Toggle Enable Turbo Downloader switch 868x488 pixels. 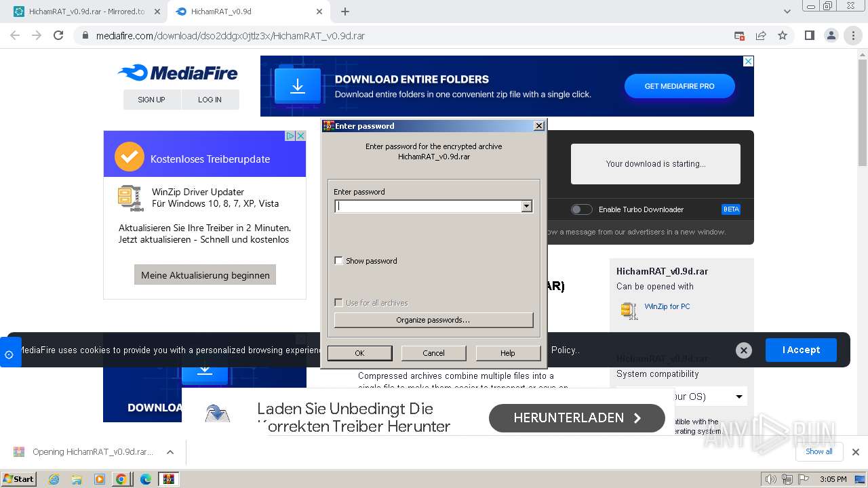point(581,209)
